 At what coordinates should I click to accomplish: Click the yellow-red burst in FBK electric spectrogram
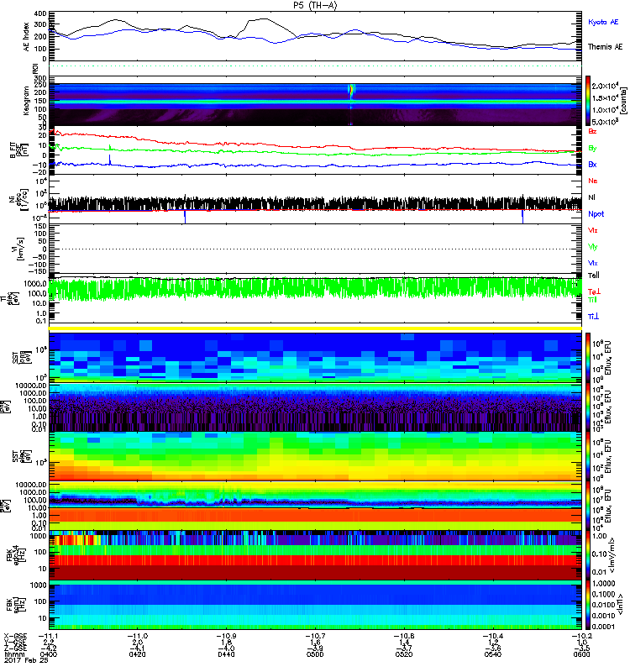coord(74,539)
